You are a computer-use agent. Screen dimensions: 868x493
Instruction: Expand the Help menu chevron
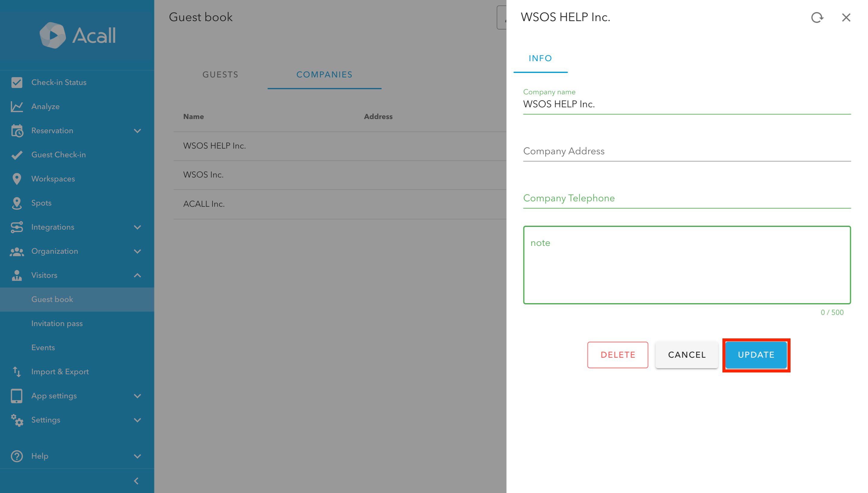coord(137,456)
